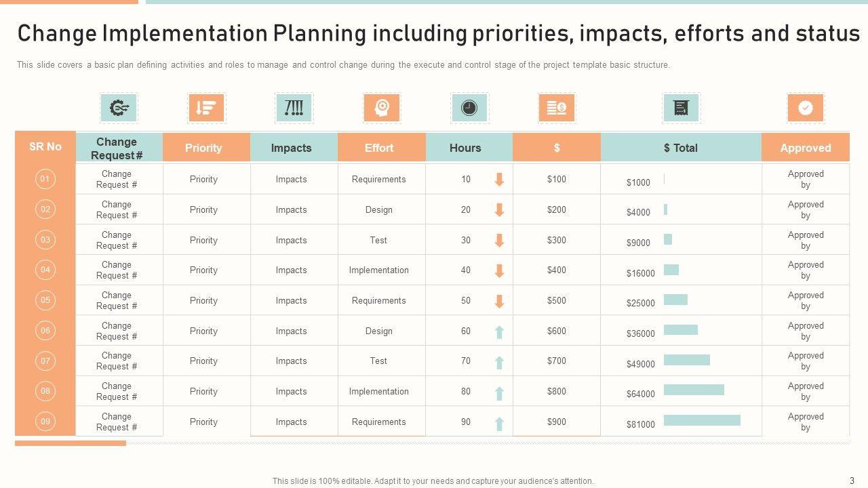Click the Approved column header

(806, 148)
